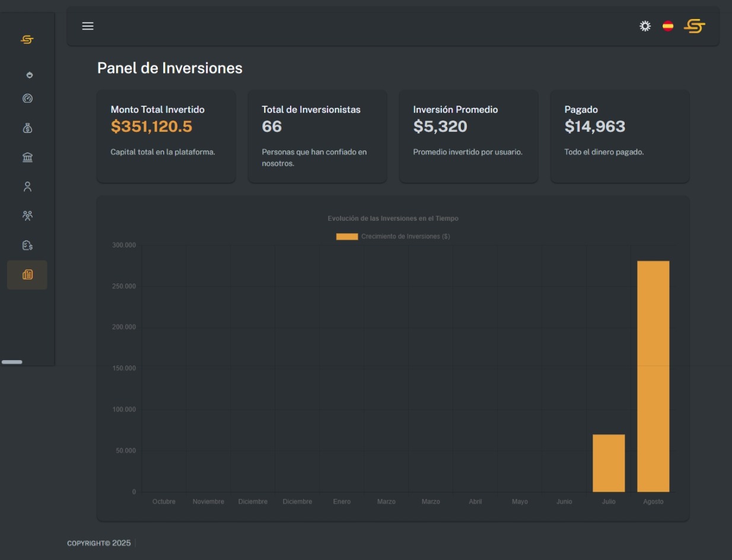The image size is (732, 560).
Task: Open the single user profile icon
Action: point(27,187)
